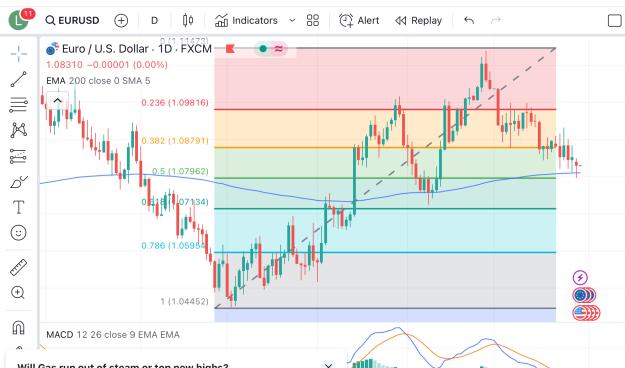Activate the zoom in tool

[x=18, y=293]
